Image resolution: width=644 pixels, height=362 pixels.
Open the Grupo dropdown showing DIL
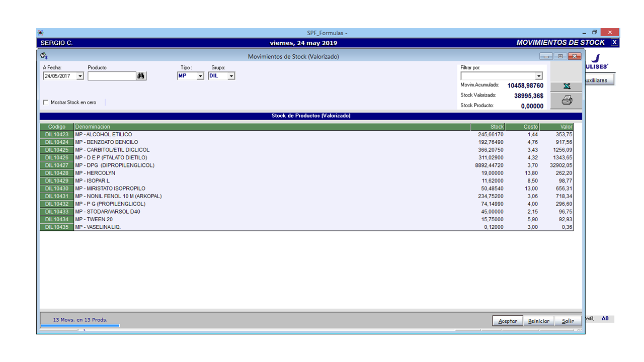[231, 75]
